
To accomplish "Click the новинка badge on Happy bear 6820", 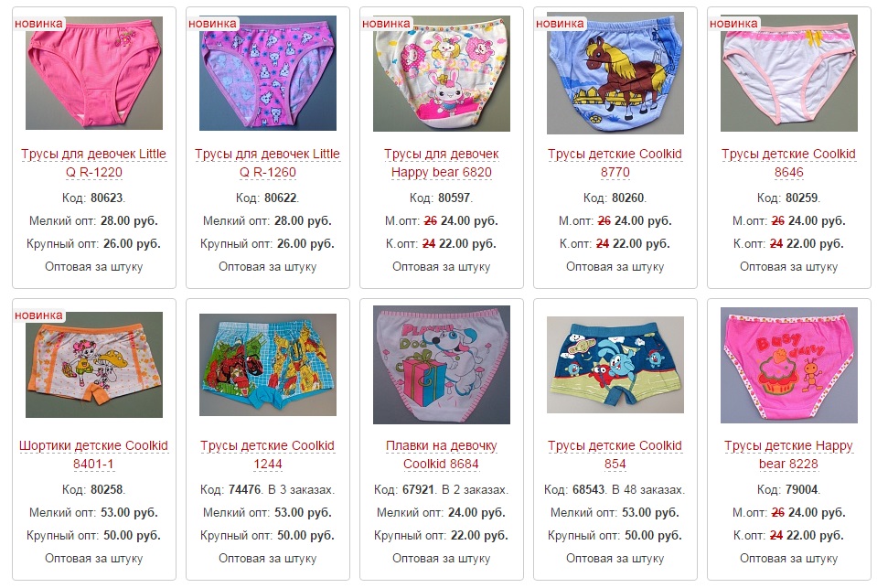I will pos(386,24).
